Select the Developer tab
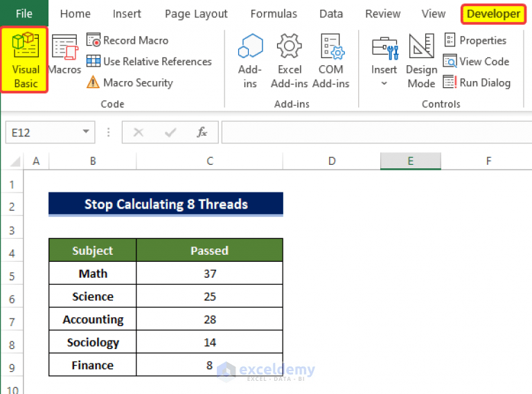 point(493,14)
